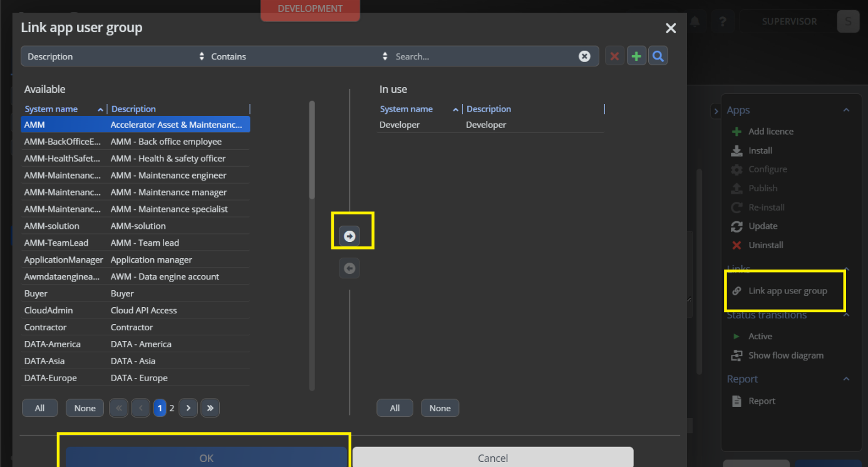The height and width of the screenshot is (467, 868).
Task: Select All in the In use list
Action: 395,408
